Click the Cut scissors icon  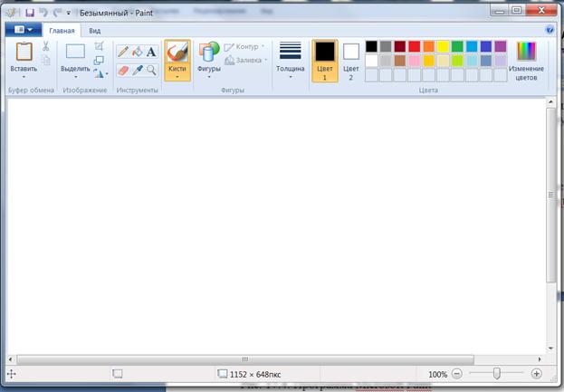45,46
